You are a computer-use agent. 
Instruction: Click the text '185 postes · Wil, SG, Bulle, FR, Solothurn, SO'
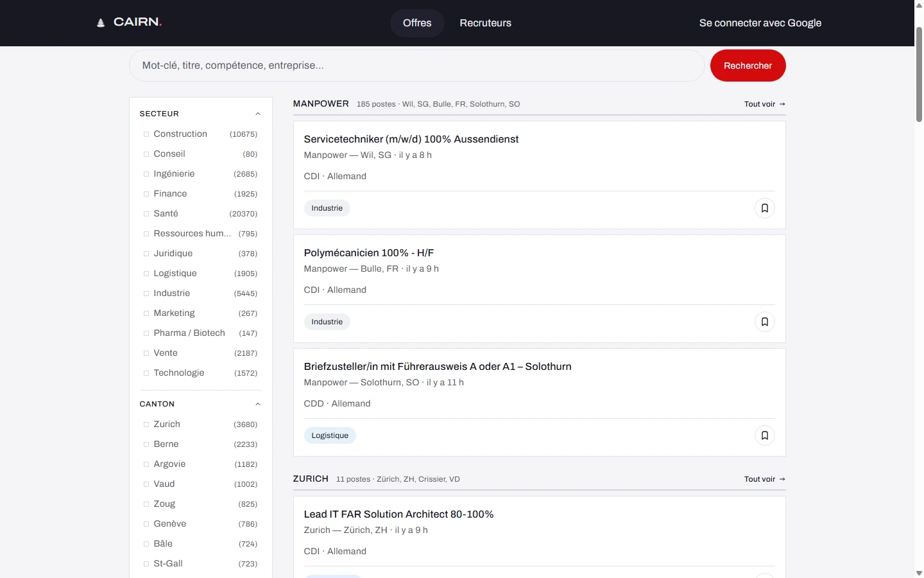438,104
